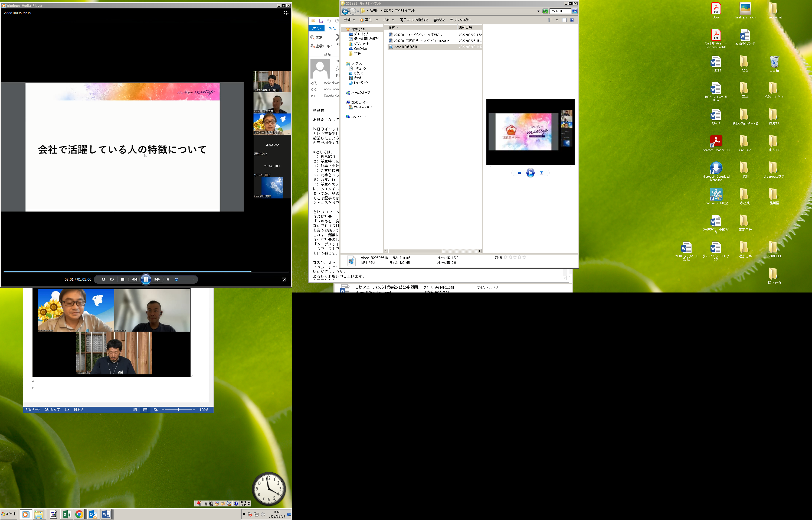Click the Explorer back navigation arrow
Image resolution: width=812 pixels, height=520 pixels.
point(345,11)
